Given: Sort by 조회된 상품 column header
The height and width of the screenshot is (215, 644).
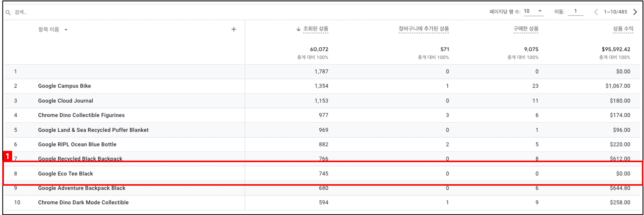Looking at the screenshot, I should 316,29.
